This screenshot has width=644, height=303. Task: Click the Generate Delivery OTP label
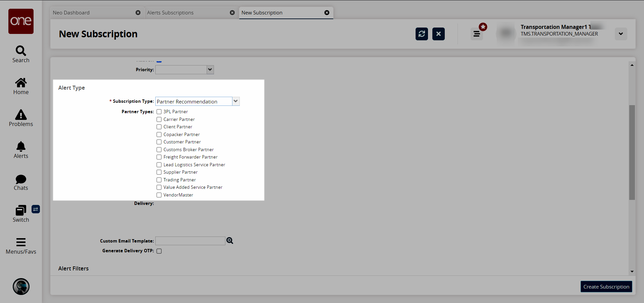tap(128, 251)
